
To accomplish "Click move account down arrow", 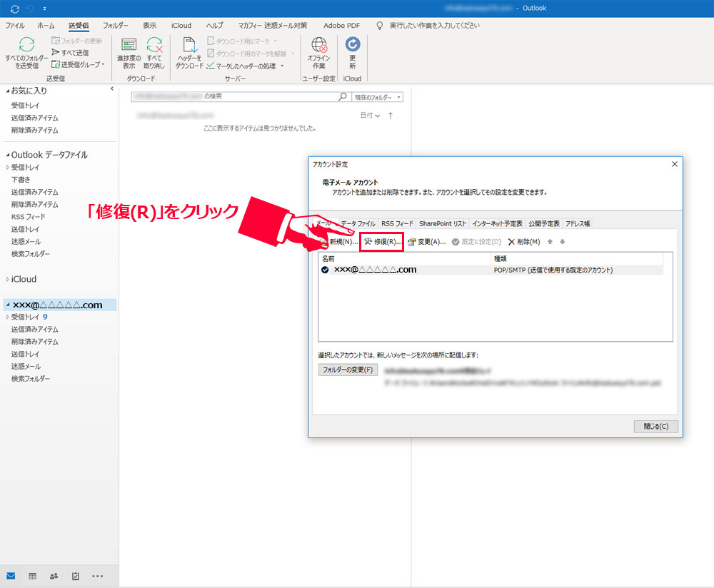I will [x=563, y=242].
